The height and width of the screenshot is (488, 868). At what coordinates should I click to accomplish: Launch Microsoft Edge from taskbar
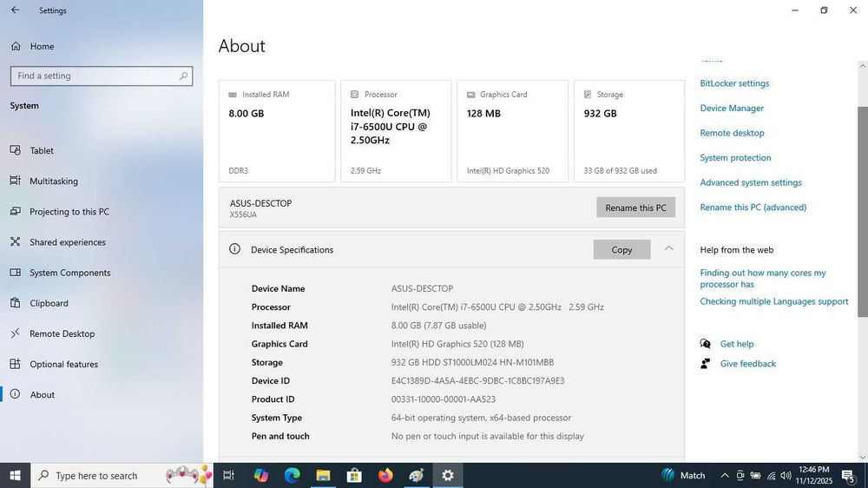point(292,475)
